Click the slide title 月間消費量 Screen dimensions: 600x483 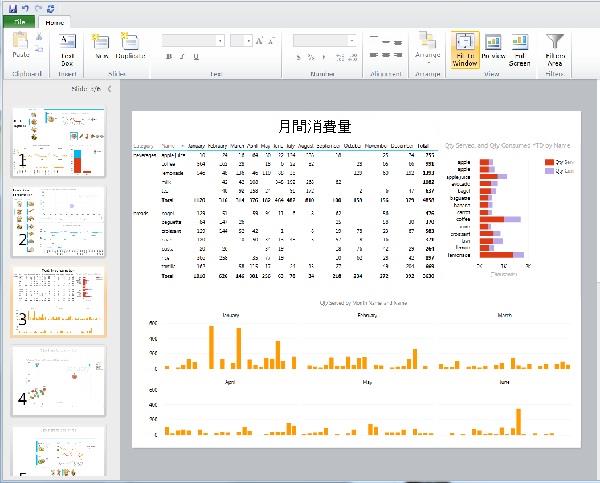pos(315,126)
